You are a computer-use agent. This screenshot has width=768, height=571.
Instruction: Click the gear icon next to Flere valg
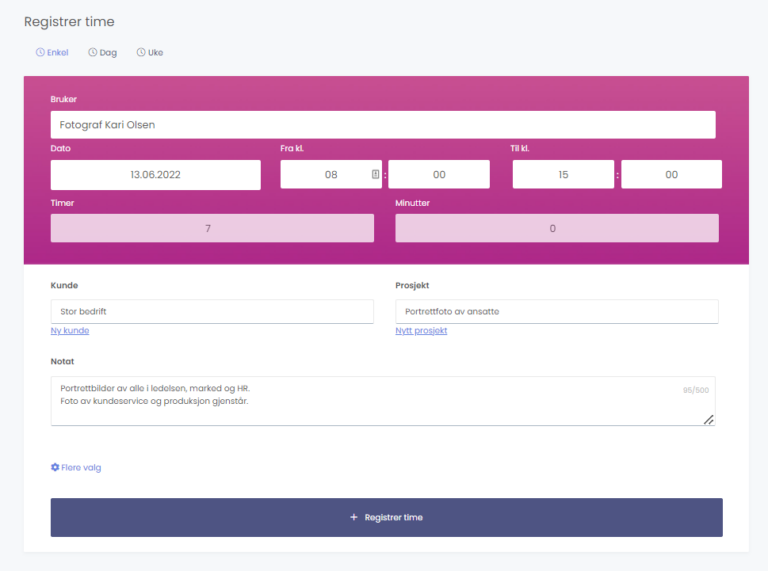pyautogui.click(x=55, y=467)
